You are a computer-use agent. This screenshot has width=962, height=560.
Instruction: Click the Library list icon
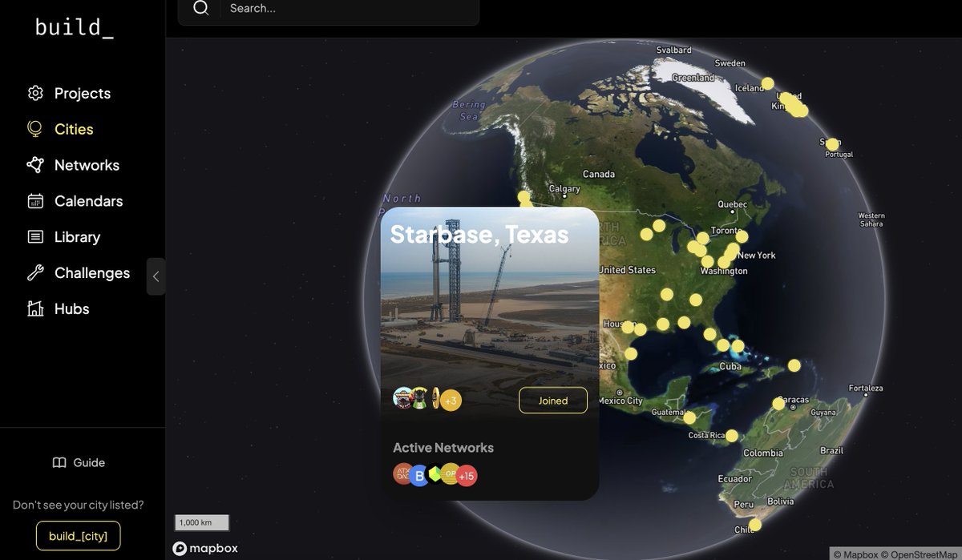pyautogui.click(x=35, y=237)
